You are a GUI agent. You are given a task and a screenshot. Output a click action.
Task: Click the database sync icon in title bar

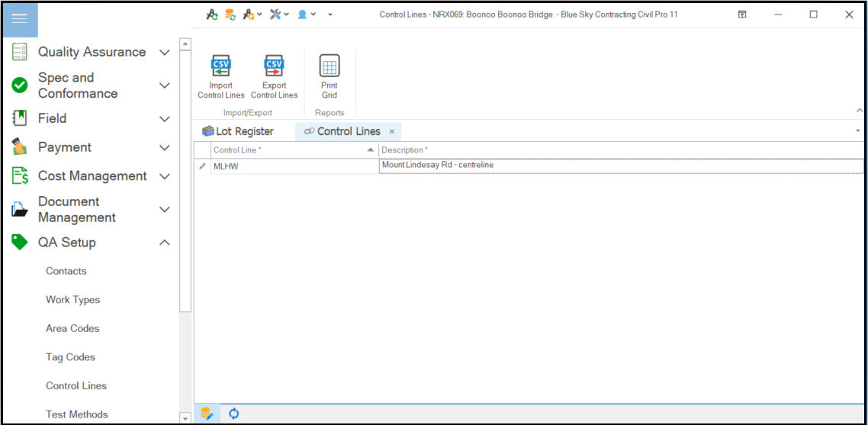click(230, 14)
